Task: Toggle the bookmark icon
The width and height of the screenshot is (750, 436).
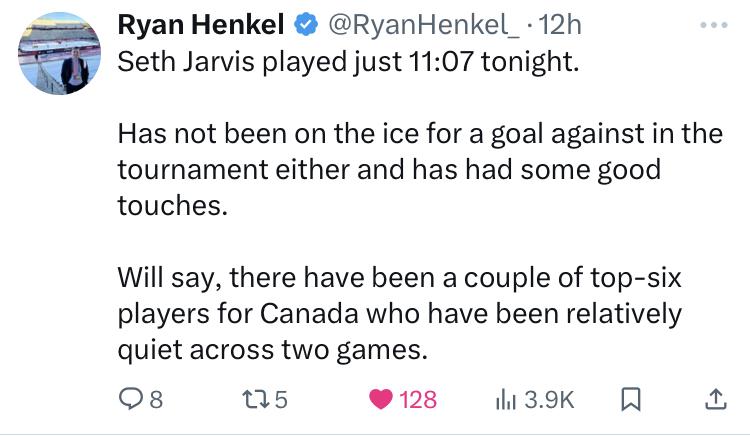Action: click(x=631, y=399)
